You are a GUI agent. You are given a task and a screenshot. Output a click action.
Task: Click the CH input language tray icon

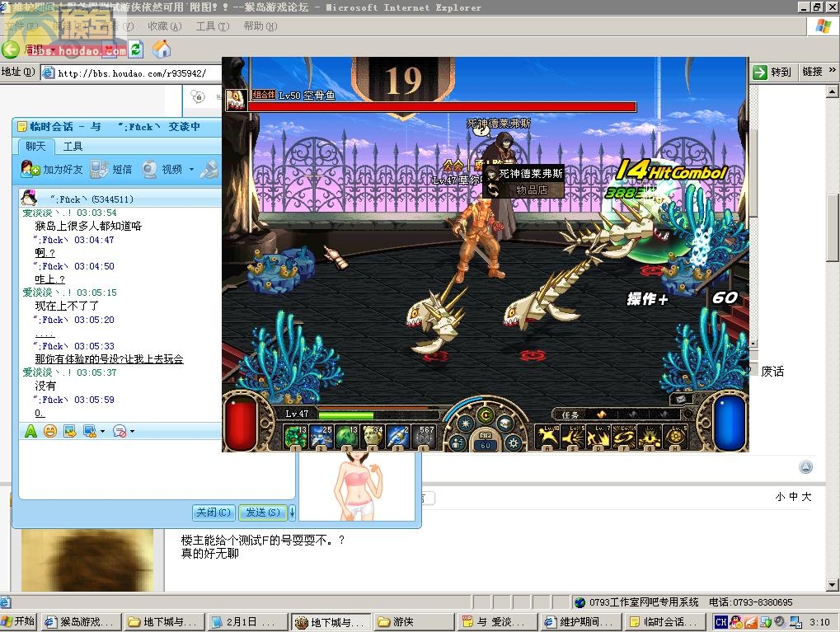(721, 622)
